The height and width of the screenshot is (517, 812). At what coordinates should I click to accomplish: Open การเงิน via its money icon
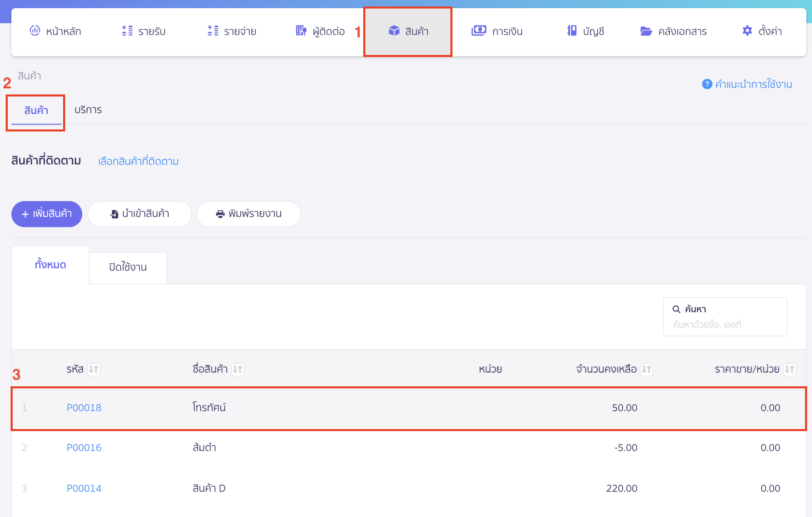478,31
